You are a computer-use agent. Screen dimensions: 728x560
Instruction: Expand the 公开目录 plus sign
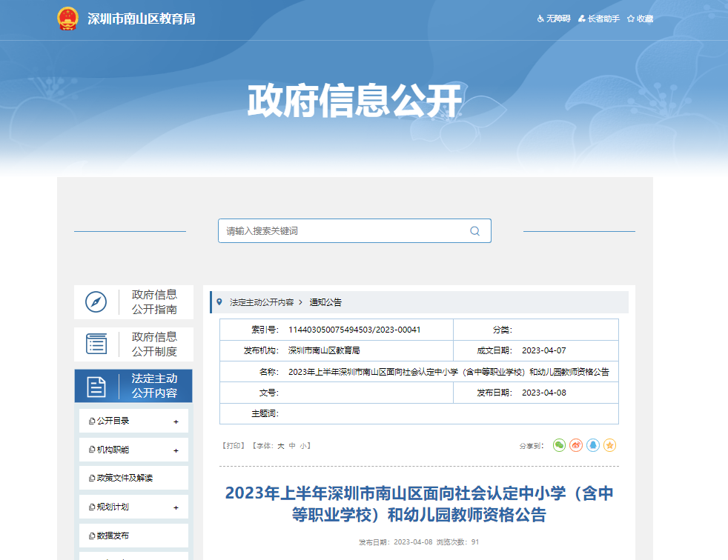coord(176,421)
